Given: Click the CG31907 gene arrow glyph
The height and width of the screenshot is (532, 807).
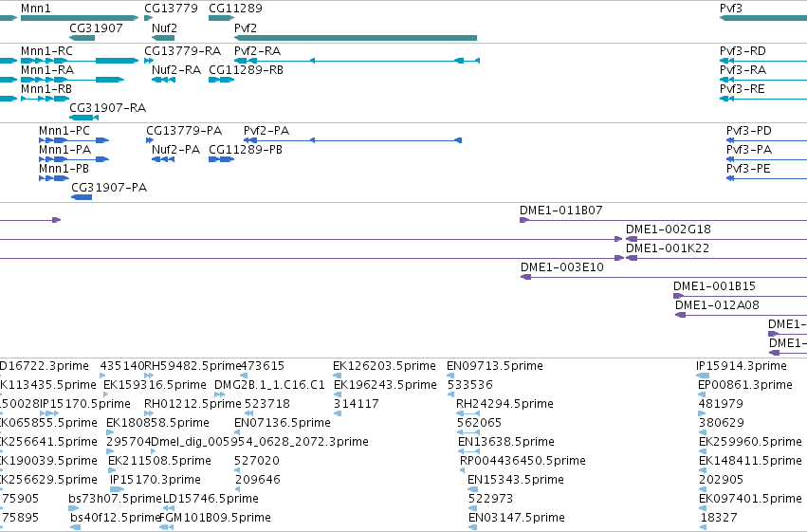Looking at the screenshot, I should [x=82, y=38].
